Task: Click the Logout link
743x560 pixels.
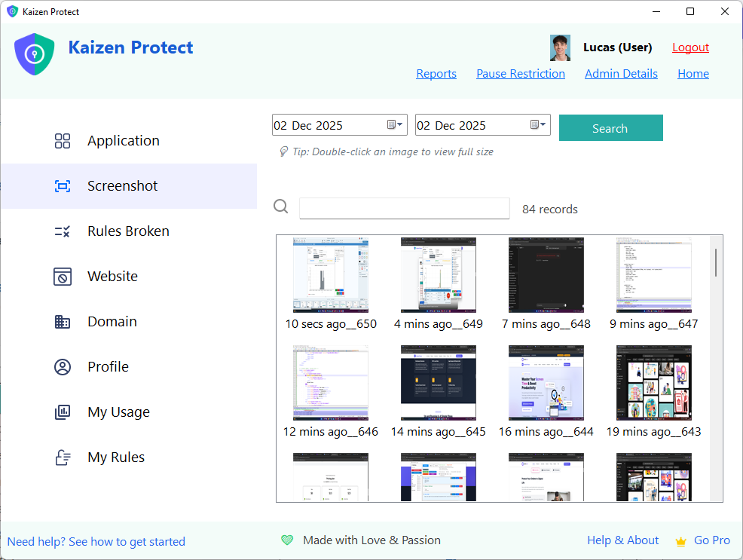Action: click(690, 47)
